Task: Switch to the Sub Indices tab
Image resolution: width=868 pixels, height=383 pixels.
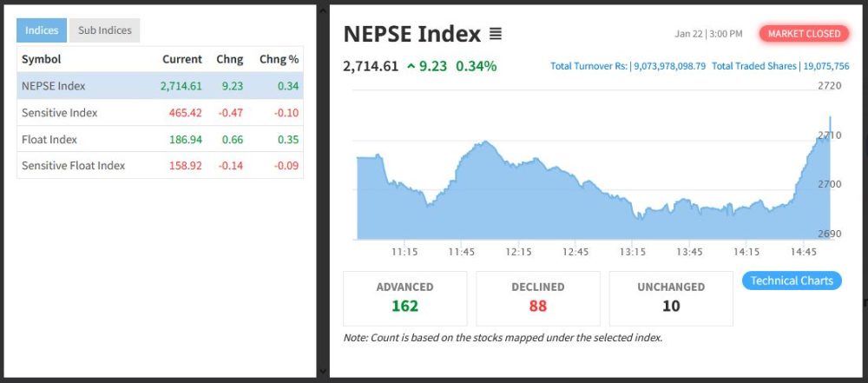Action: coord(104,30)
